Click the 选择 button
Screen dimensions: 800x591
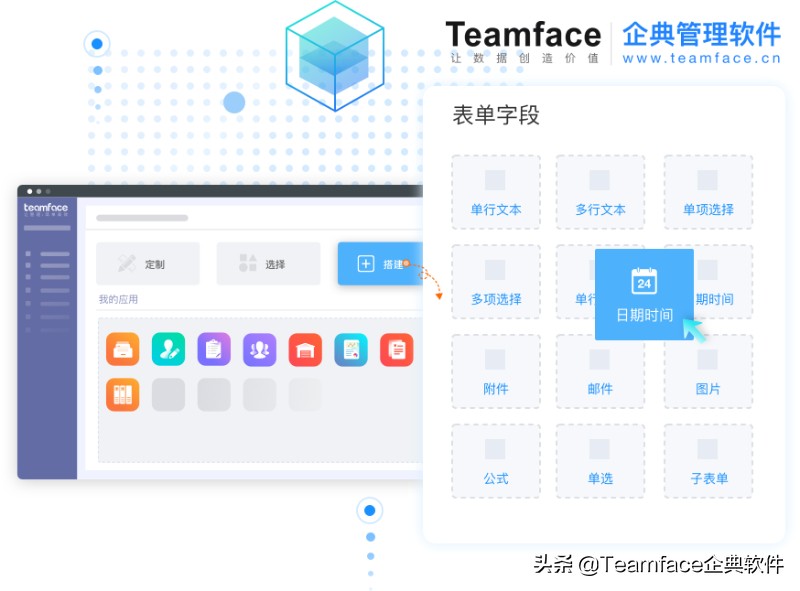tap(268, 263)
